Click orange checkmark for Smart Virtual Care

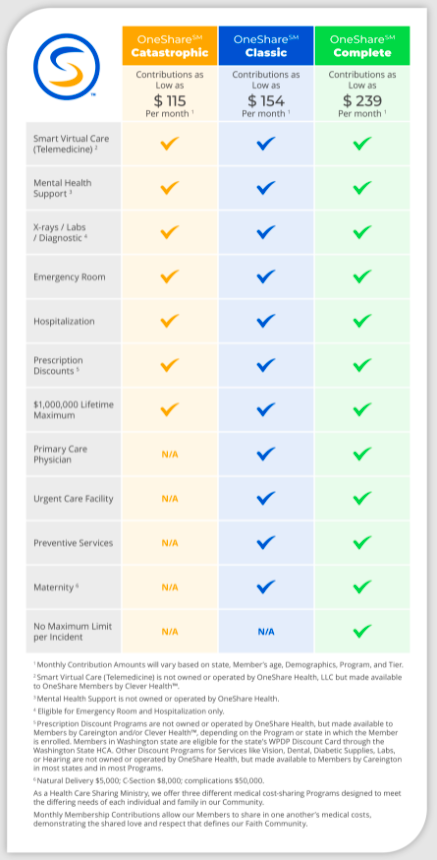[x=170, y=144]
